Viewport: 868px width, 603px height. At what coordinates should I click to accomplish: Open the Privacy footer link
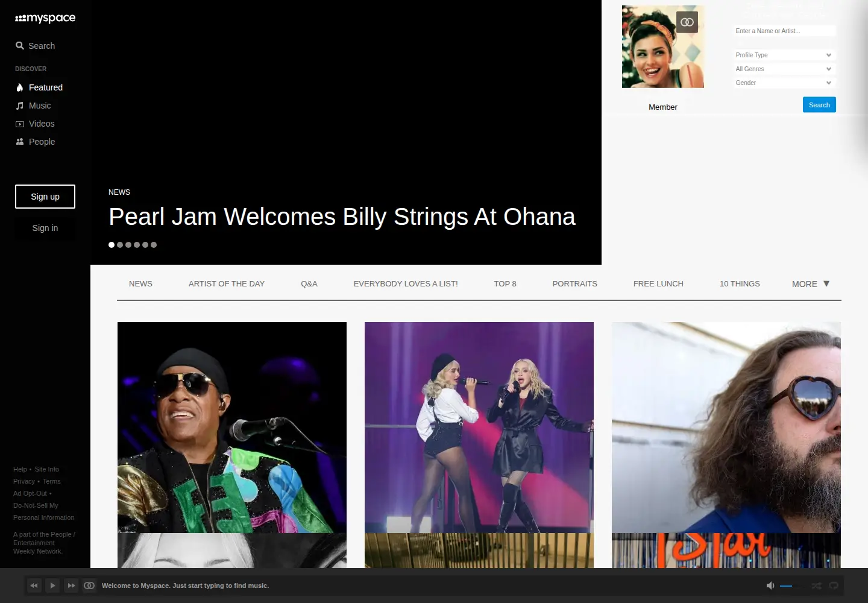(24, 481)
